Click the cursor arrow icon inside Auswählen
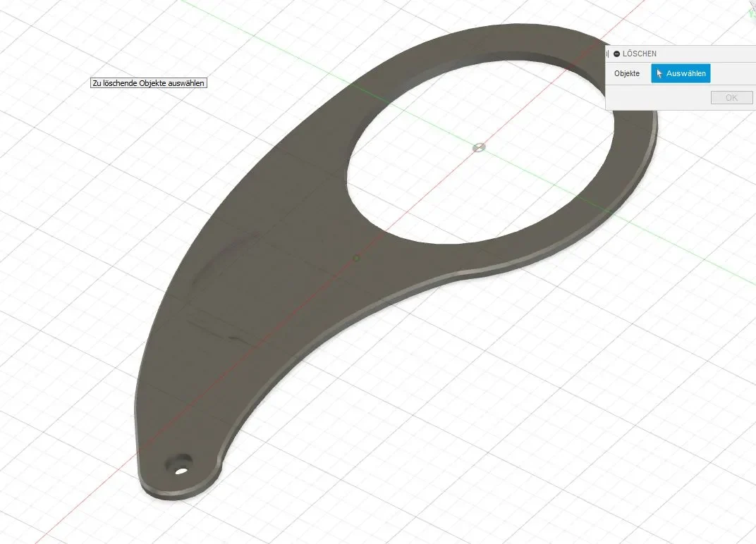The height and width of the screenshot is (544, 756). pos(659,74)
